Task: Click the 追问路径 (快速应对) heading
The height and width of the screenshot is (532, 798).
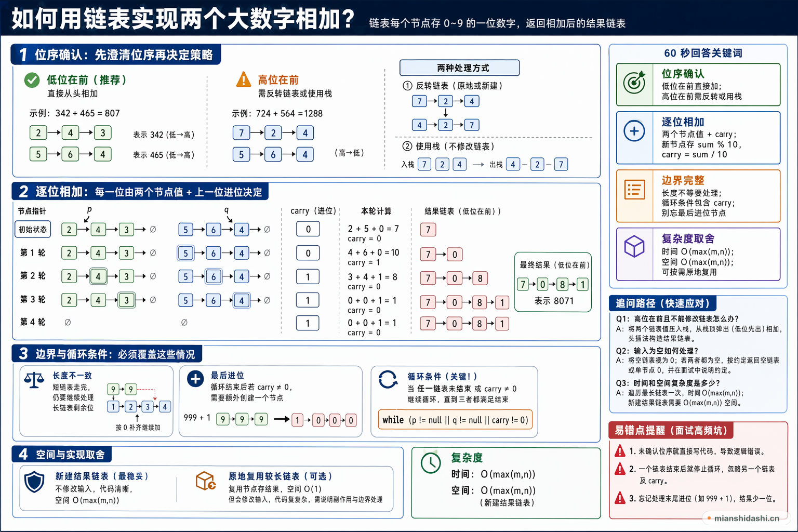Action: click(x=662, y=303)
